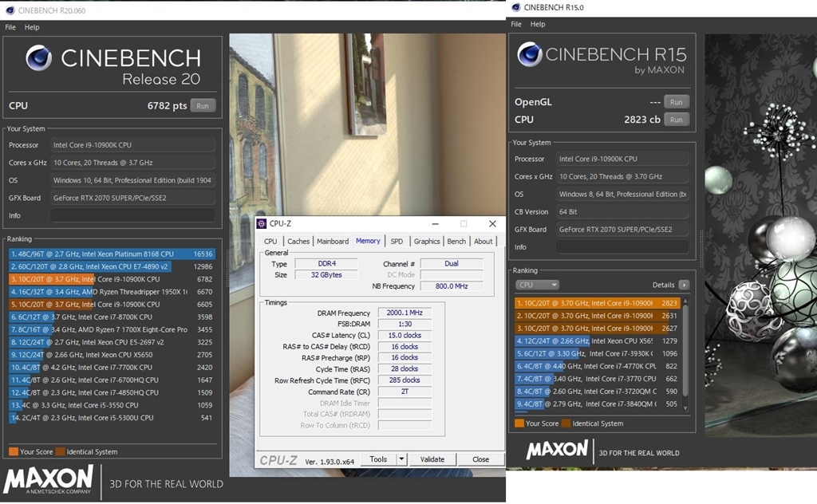Expand the Tools dropdown arrow in CPU-Z
This screenshot has width=817, height=504.
point(401,459)
